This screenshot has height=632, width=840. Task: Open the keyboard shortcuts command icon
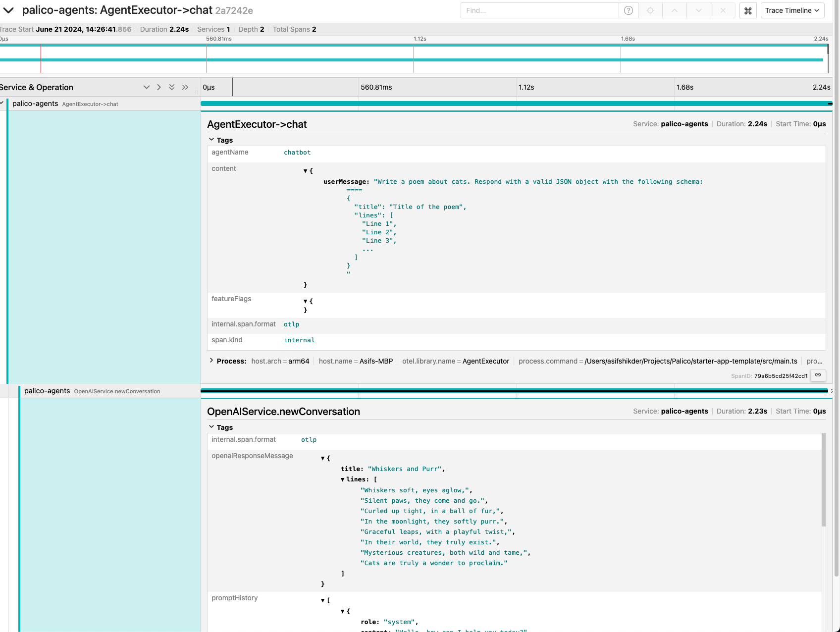(748, 10)
